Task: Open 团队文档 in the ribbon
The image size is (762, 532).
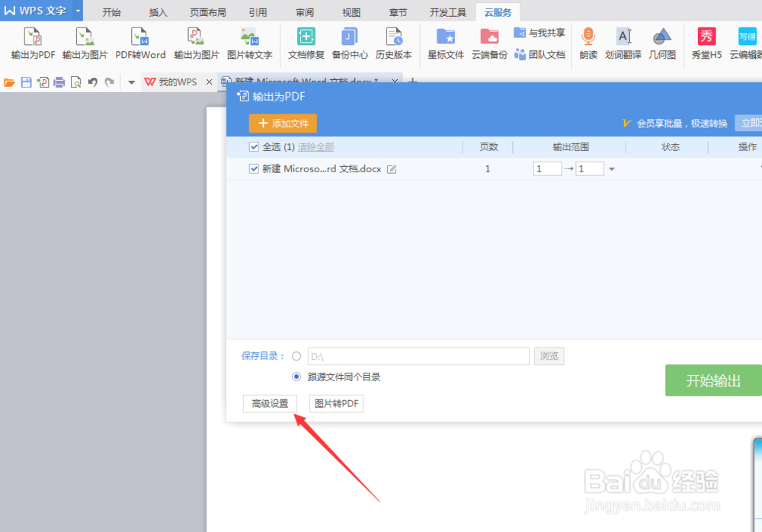Action: tap(539, 54)
